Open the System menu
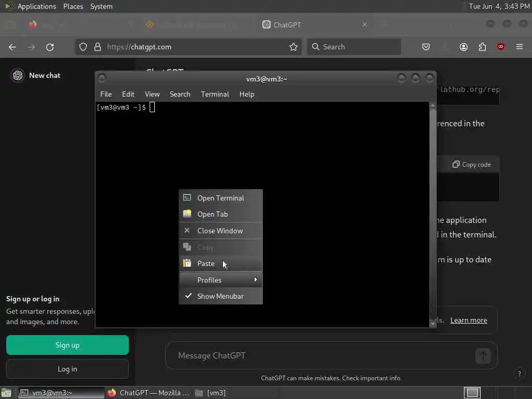Screen dimensions: 532x399 101,6
